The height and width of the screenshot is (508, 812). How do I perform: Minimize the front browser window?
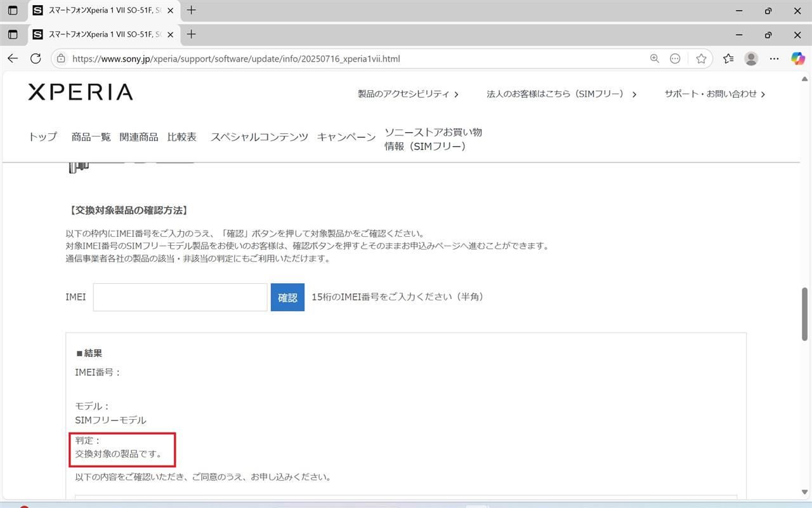click(739, 34)
